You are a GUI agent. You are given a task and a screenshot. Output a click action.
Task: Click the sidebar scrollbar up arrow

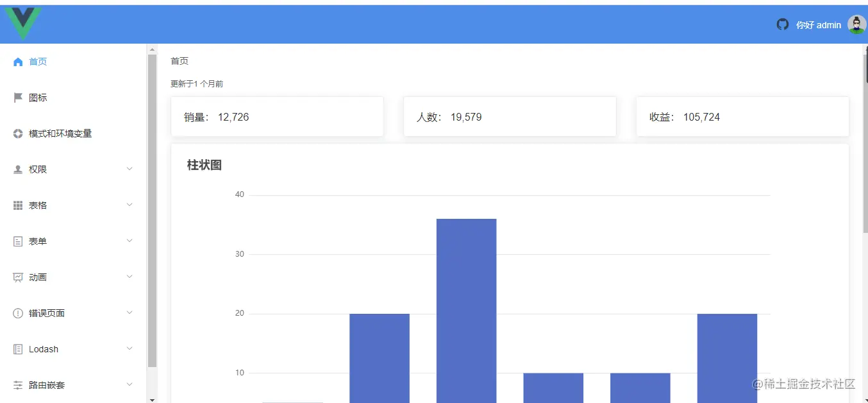(152, 49)
